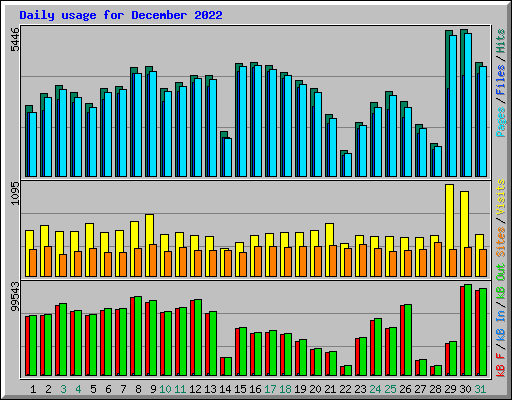This screenshot has height=400, width=512.
Task: Click day 10 on the x-axis
Action: (165, 389)
